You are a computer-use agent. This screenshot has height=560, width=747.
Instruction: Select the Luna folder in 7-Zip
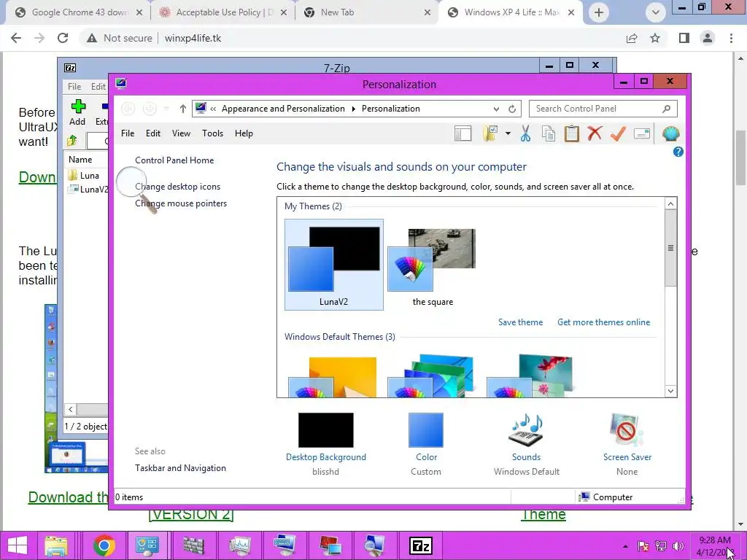tap(85, 176)
